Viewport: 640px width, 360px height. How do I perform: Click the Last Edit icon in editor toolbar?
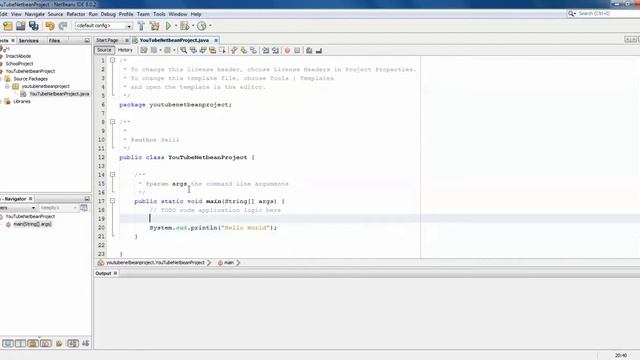144,50
